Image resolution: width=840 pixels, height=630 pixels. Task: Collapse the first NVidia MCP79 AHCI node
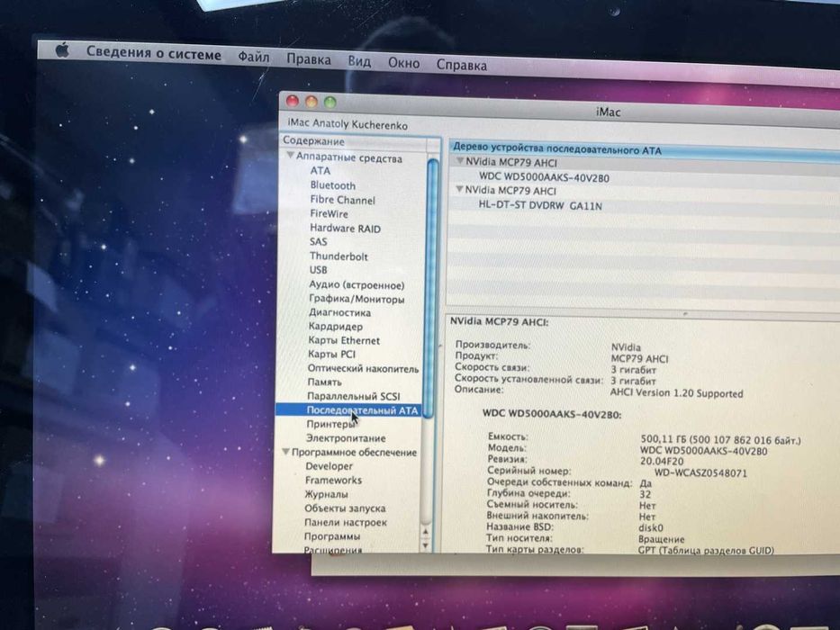(460, 161)
